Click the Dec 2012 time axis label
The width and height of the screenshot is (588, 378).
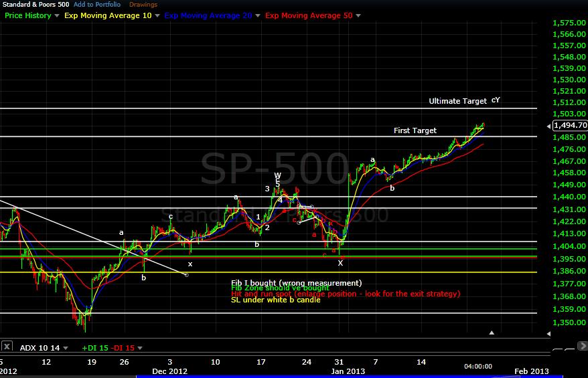(169, 371)
